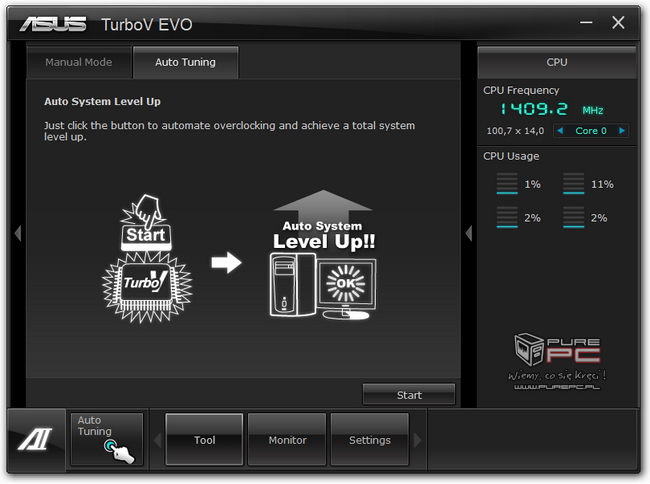Click the 1409.2 MHz frequency readout
The image size is (650, 484).
click(551, 109)
